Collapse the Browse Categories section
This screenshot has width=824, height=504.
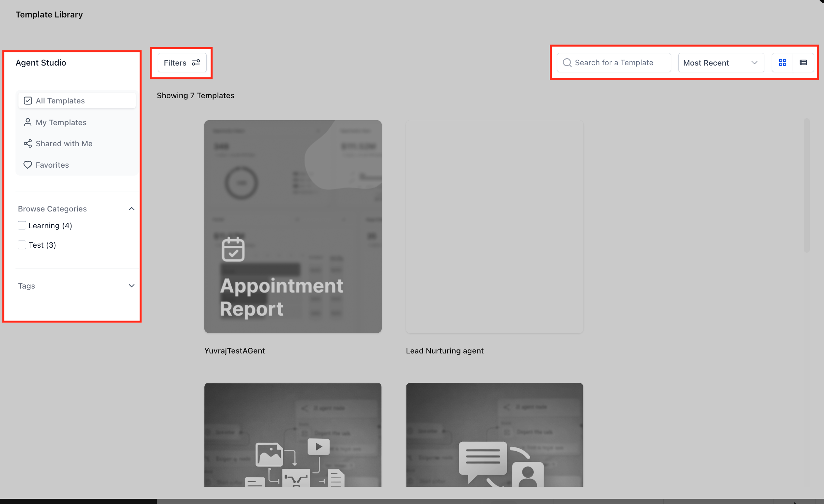point(132,209)
